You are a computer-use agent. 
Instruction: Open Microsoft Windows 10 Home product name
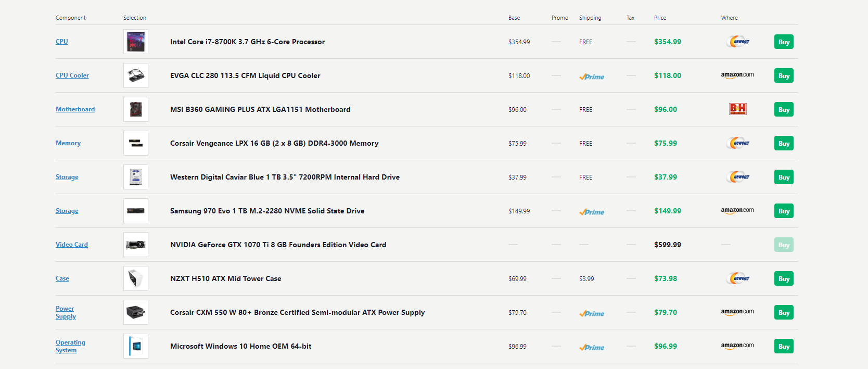pyautogui.click(x=240, y=346)
